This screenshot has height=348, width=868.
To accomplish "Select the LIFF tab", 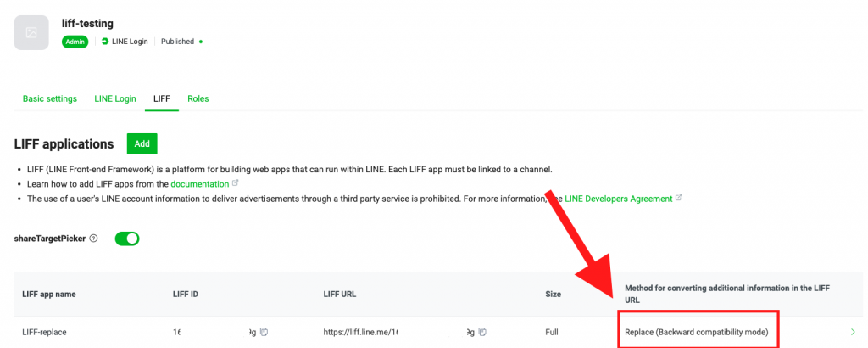I will (162, 98).
